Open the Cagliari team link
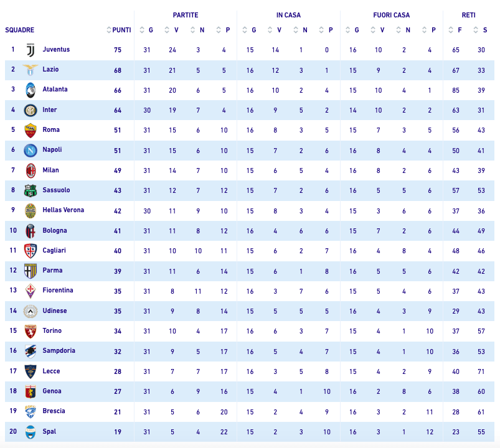This screenshot has width=500, height=448. coord(54,250)
